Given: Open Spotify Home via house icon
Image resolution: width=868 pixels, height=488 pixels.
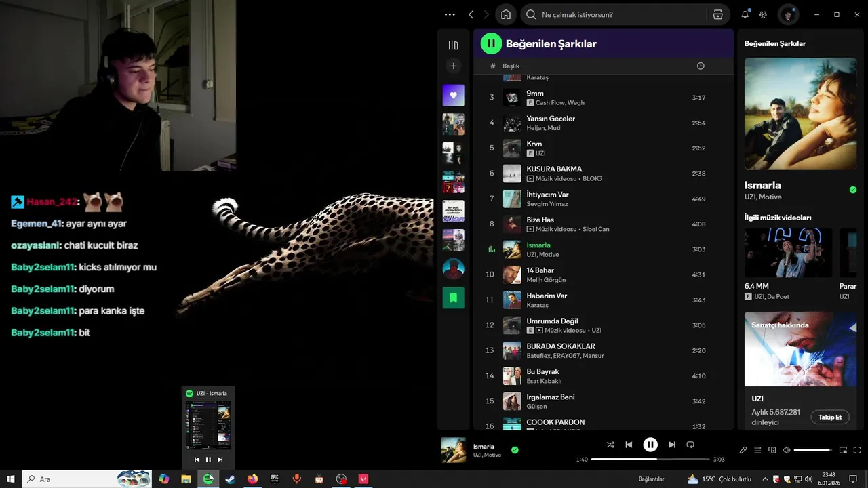Looking at the screenshot, I should coord(506,14).
